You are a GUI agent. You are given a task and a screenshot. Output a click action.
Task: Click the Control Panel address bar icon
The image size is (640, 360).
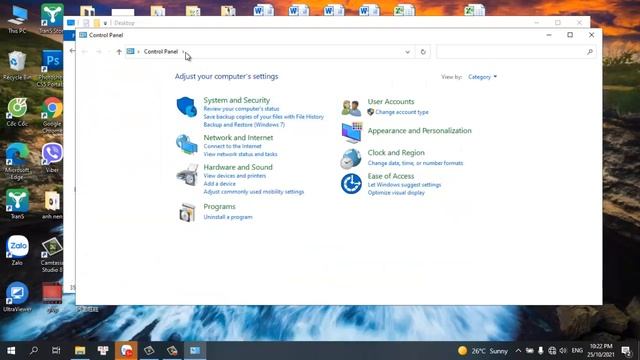pos(131,51)
